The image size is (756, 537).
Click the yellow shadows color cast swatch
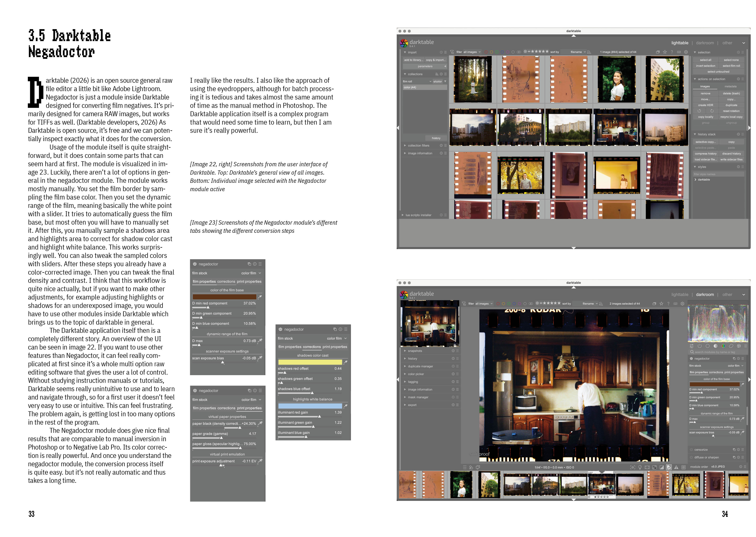click(x=310, y=362)
